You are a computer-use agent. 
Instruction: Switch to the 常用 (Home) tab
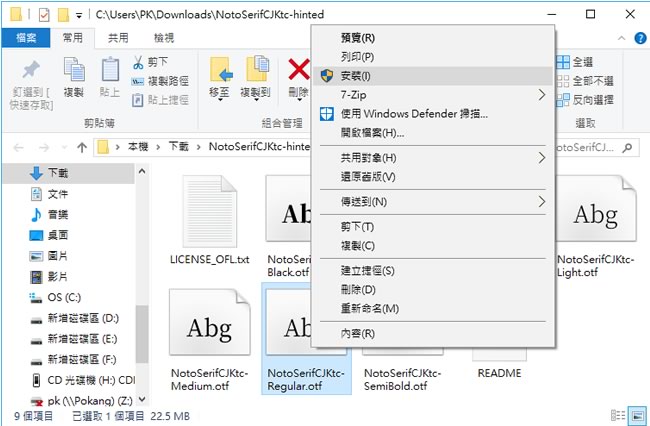click(73, 38)
